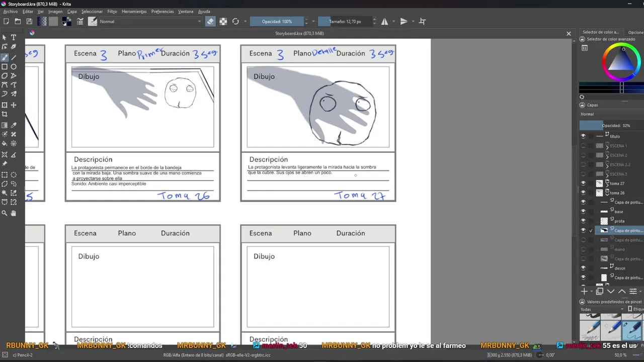Hide the toma 26 group
This screenshot has width=644, height=362.
(583, 193)
